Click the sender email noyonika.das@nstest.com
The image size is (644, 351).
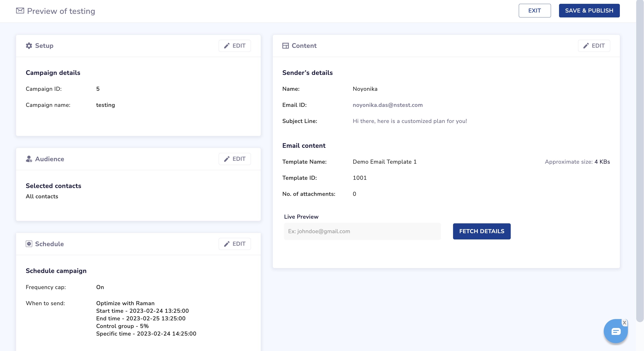click(388, 105)
